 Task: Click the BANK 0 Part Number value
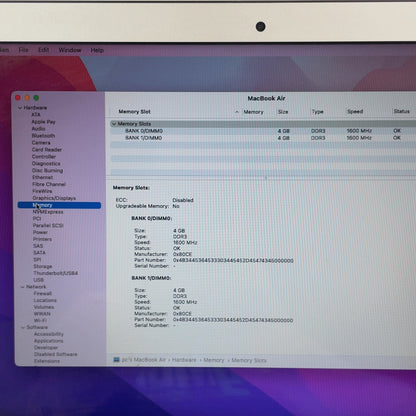[x=233, y=260]
